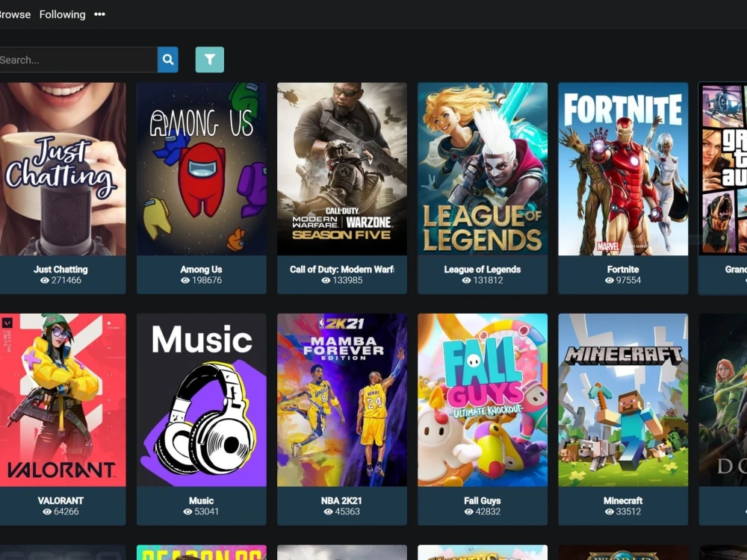
Task: Click the 33512 viewer count
Action: [x=628, y=511]
